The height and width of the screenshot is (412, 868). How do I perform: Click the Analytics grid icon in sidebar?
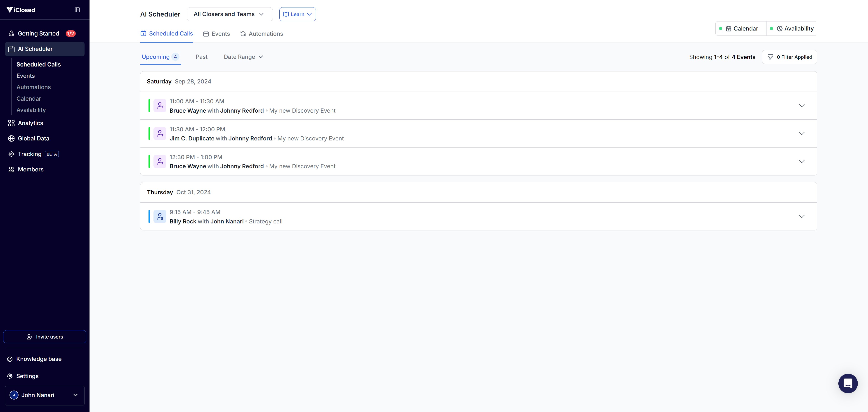pos(11,123)
